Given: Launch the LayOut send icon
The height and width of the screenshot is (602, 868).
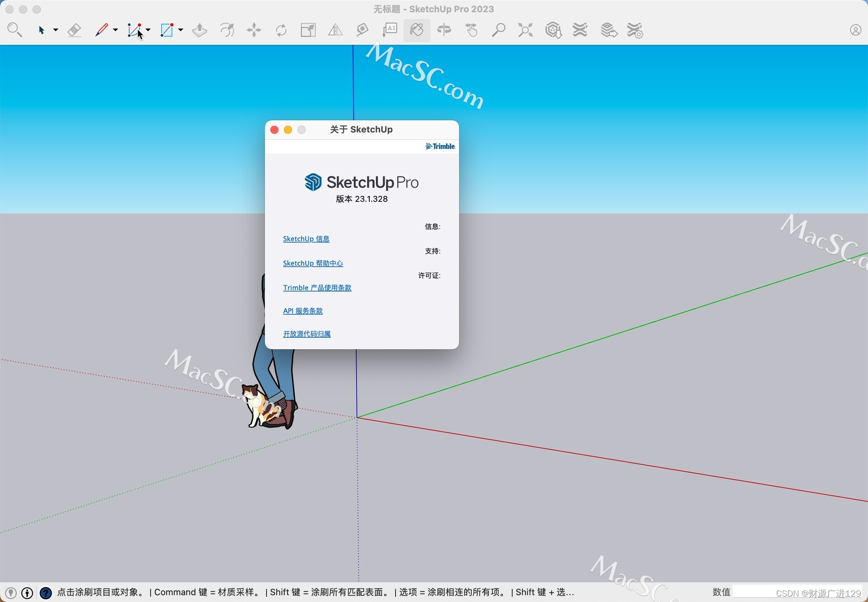Looking at the screenshot, I should click(x=609, y=30).
